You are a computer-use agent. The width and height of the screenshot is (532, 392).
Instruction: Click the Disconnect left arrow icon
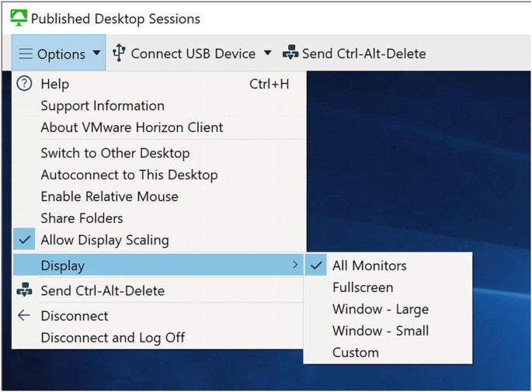24,316
